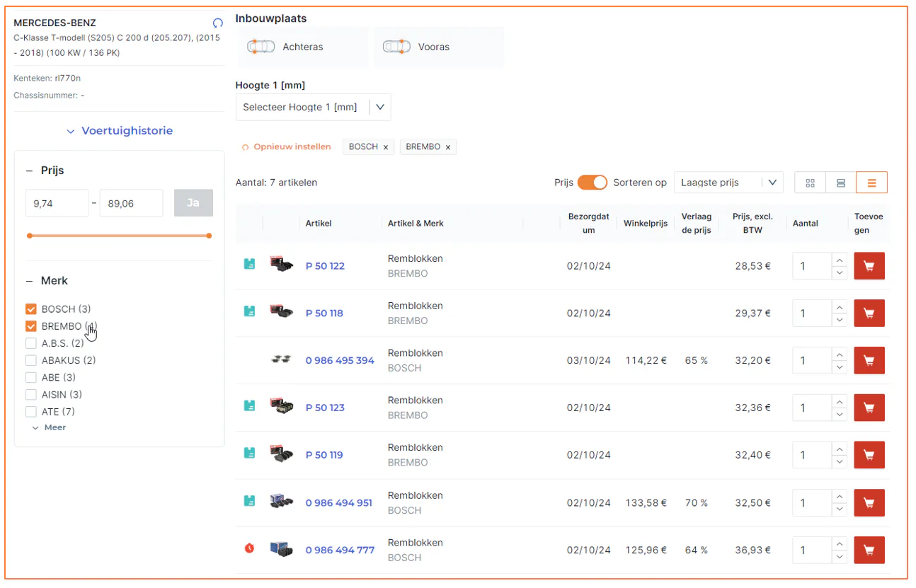916x588 pixels.
Task: Open the green info icon for 0 986 494 951
Action: pos(249,501)
